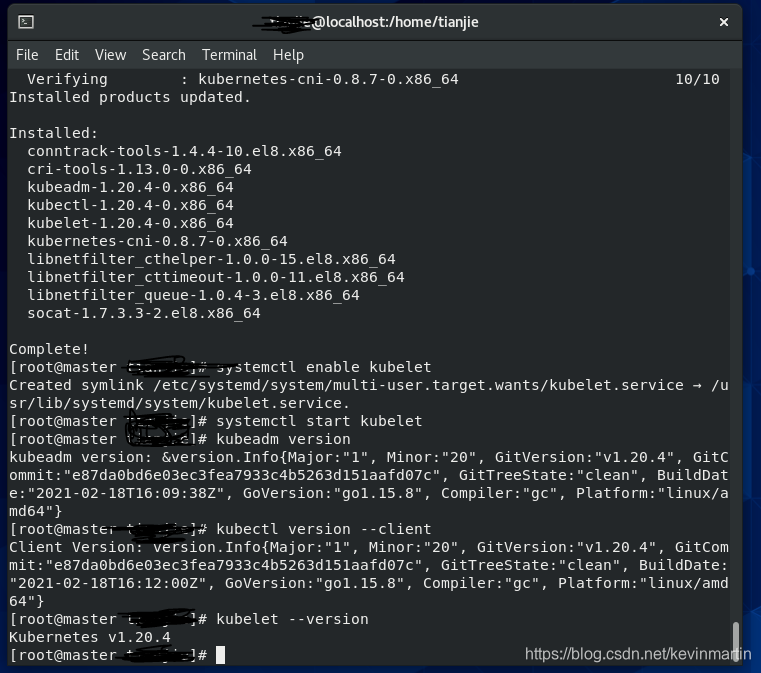This screenshot has height=673, width=761.
Task: Click the 'Installed:' heading line
Action: [x=53, y=133]
